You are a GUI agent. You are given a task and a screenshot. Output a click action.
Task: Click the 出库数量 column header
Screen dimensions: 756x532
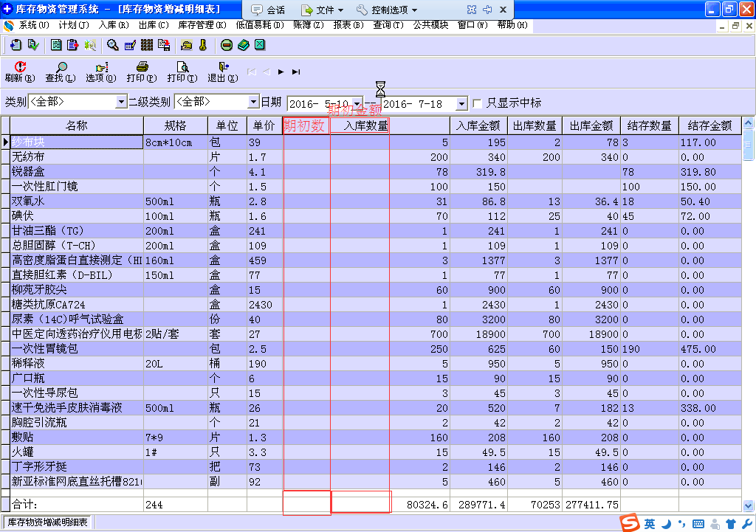[535, 125]
